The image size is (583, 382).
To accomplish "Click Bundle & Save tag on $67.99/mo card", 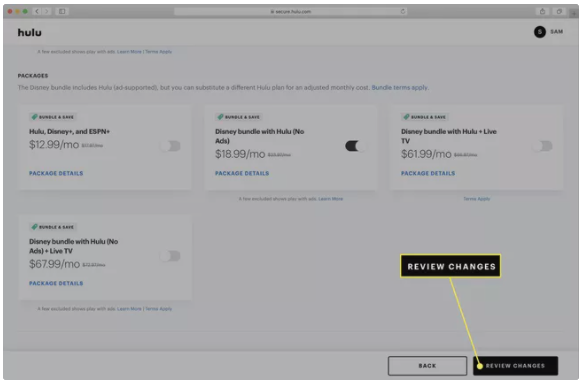I will coord(53,227).
